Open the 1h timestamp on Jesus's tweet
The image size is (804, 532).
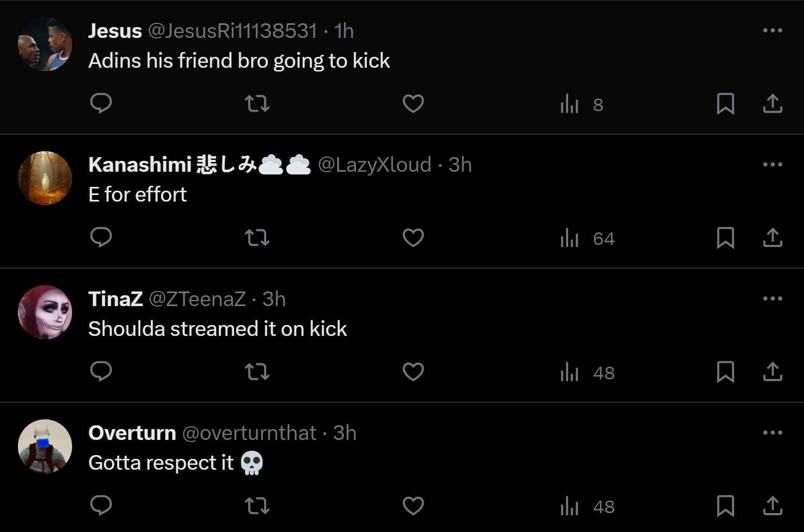click(344, 31)
